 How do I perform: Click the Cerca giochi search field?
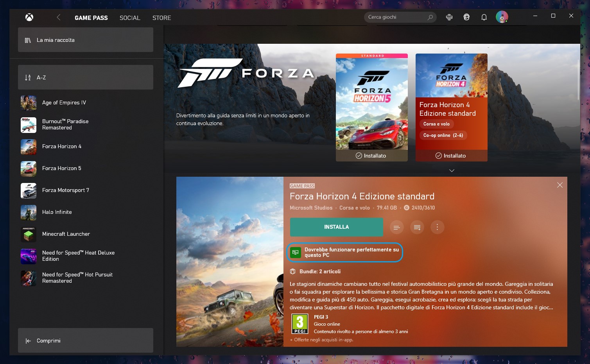400,17
